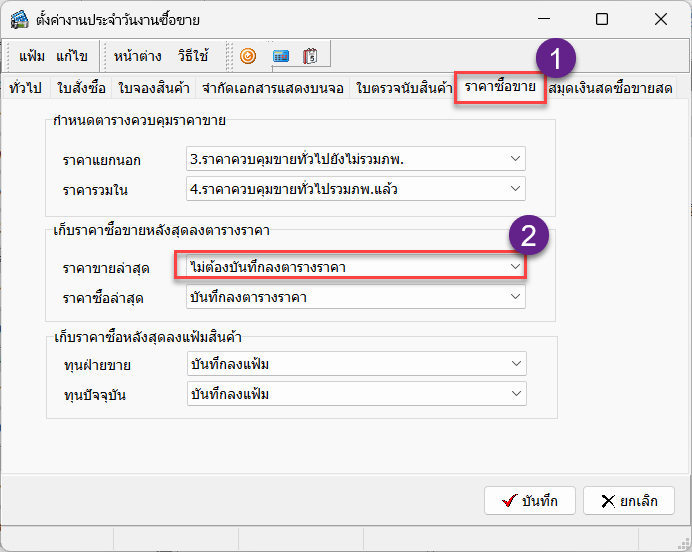Screen dimensions: 692x552
Task: Click the application icon in title bar
Action: (19, 19)
